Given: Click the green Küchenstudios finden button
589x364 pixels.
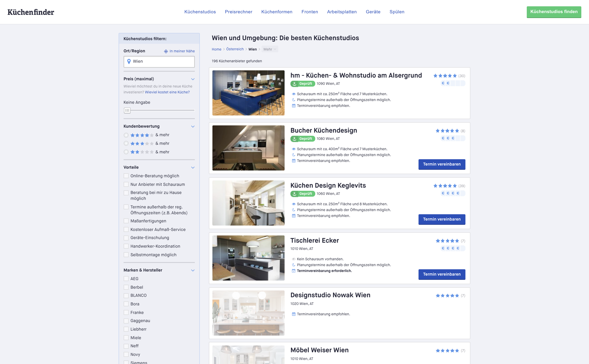Looking at the screenshot, I should (554, 12).
